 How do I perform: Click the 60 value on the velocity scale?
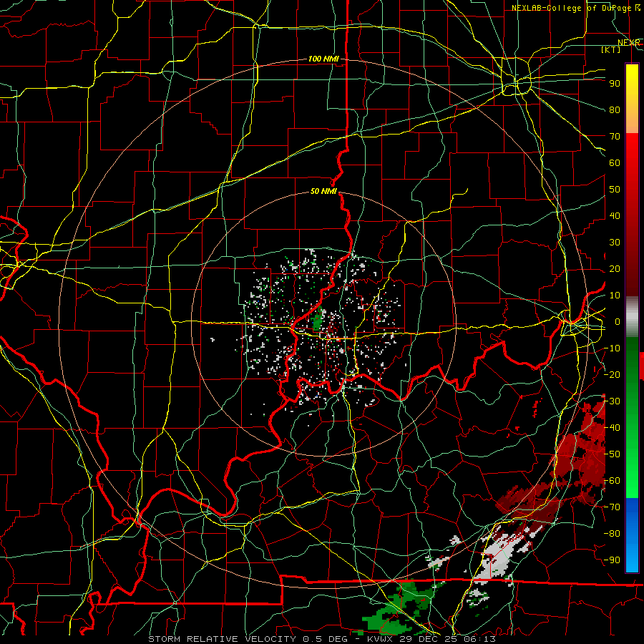(x=615, y=162)
